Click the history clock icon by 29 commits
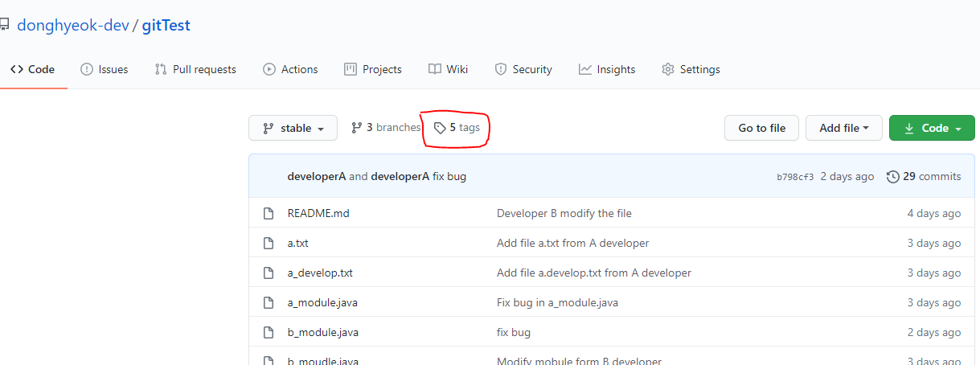Image resolution: width=980 pixels, height=365 pixels. tap(892, 176)
